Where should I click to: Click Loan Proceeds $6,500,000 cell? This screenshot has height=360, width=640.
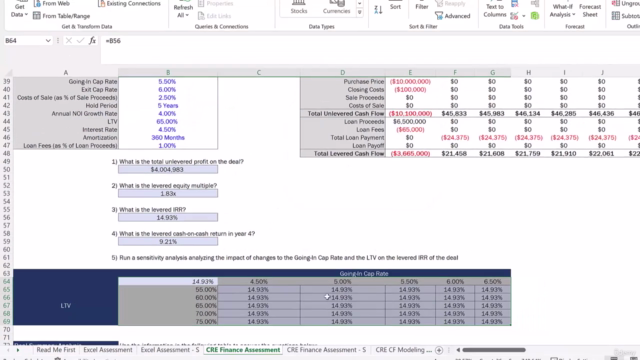tap(410, 122)
